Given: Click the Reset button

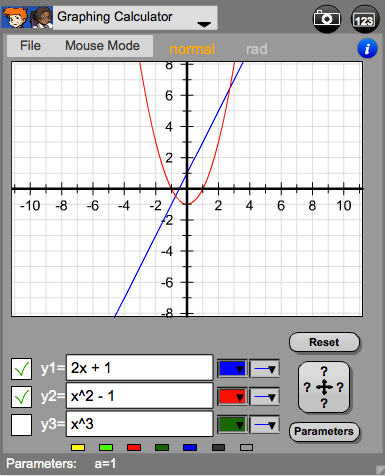Looking at the screenshot, I should [324, 342].
